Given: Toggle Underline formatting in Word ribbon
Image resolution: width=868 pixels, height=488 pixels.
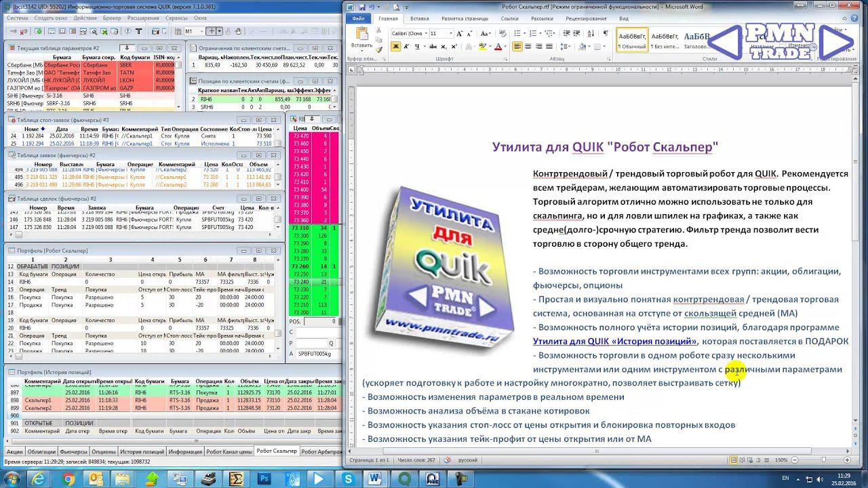Looking at the screenshot, I should [417, 46].
